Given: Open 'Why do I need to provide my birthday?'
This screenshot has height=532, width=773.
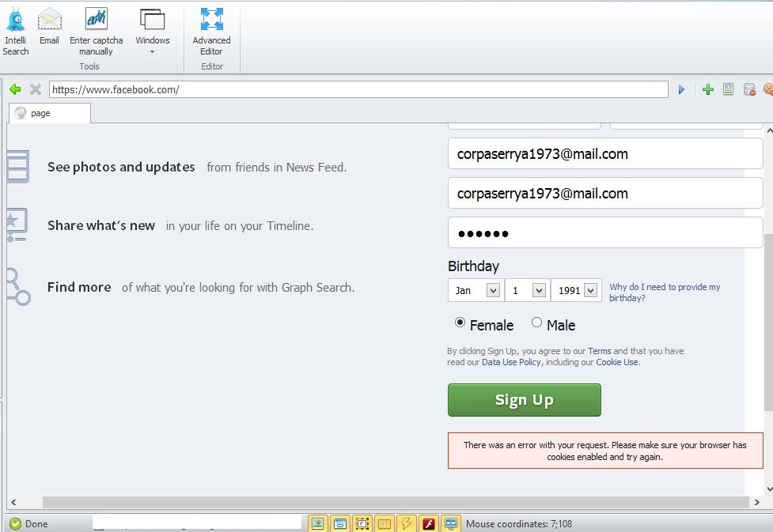Looking at the screenshot, I should pos(665,292).
